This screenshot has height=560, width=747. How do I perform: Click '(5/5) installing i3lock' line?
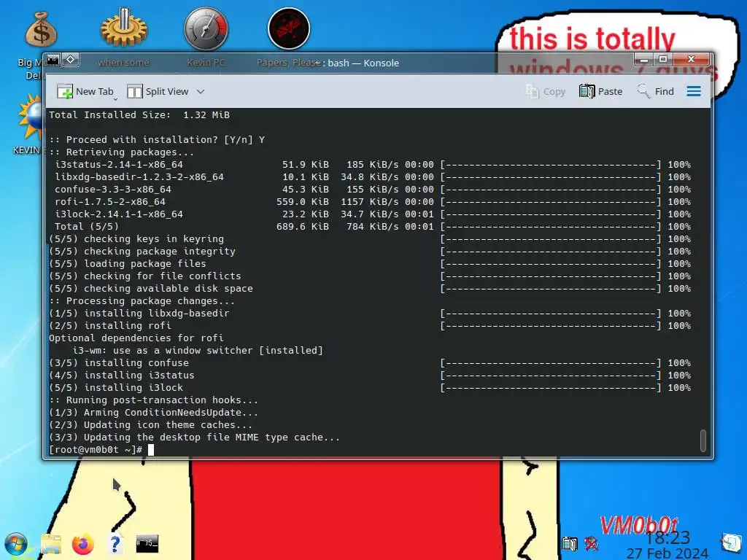coord(116,387)
